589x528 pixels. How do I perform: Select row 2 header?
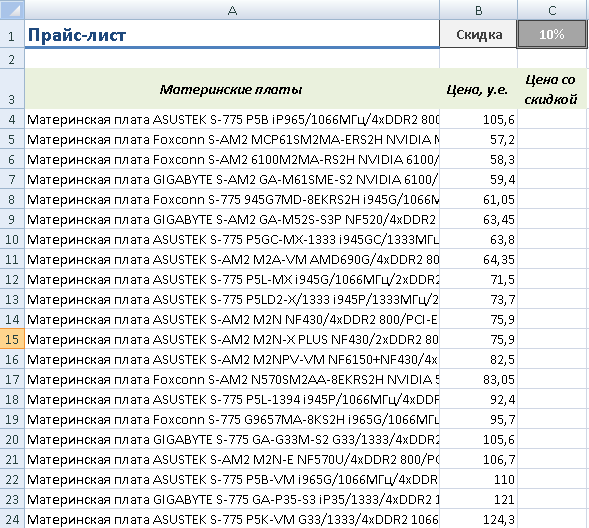click(12, 59)
